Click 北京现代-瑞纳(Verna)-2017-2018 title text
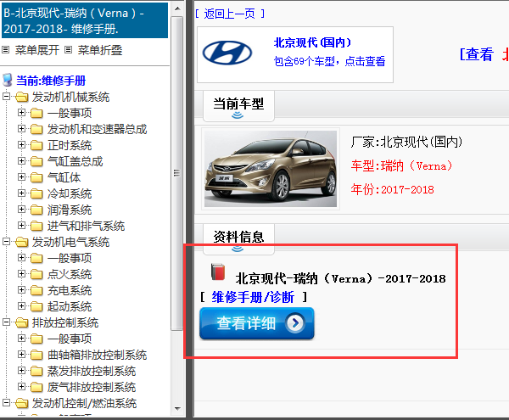 pyautogui.click(x=340, y=278)
